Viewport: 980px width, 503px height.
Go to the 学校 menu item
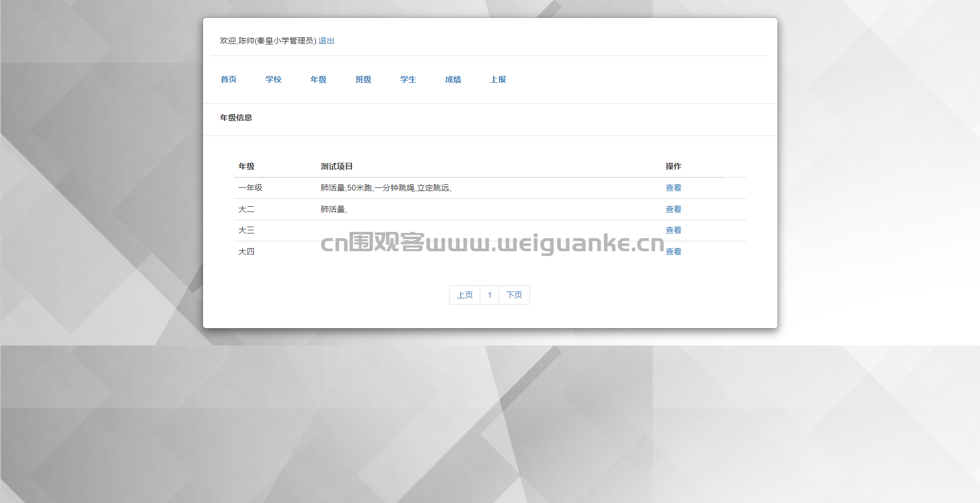tap(274, 80)
